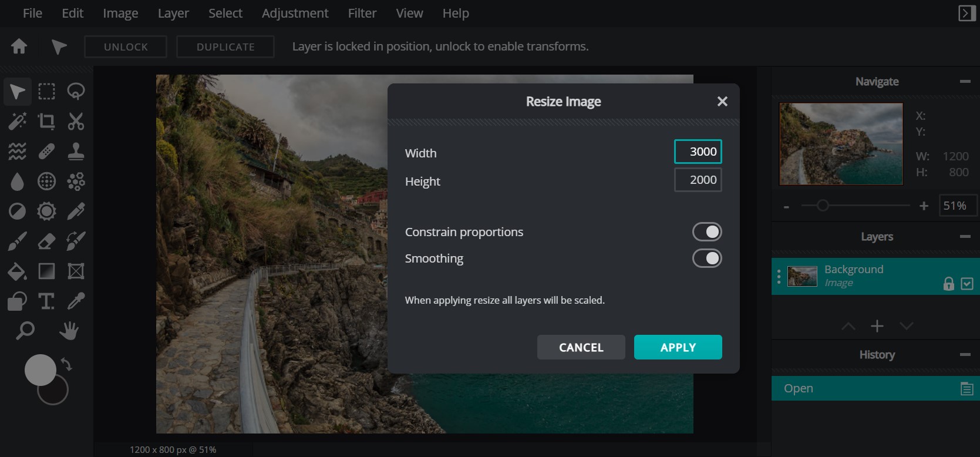The height and width of the screenshot is (457, 980).
Task: Select the Crop tool
Action: pyautogui.click(x=46, y=122)
